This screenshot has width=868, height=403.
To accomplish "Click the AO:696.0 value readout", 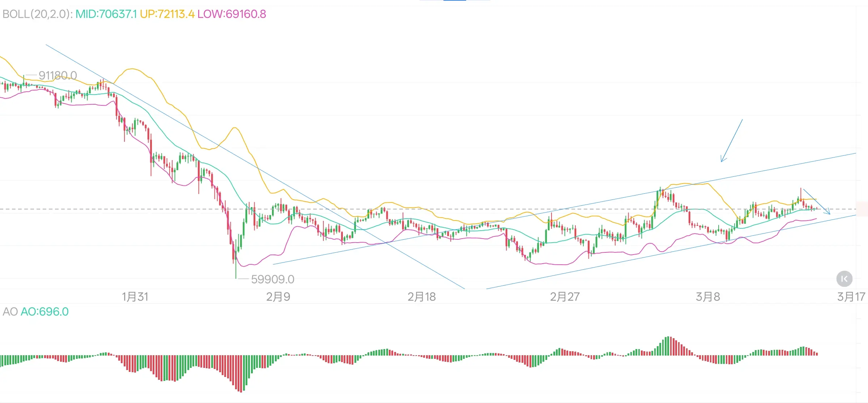I will tap(44, 312).
